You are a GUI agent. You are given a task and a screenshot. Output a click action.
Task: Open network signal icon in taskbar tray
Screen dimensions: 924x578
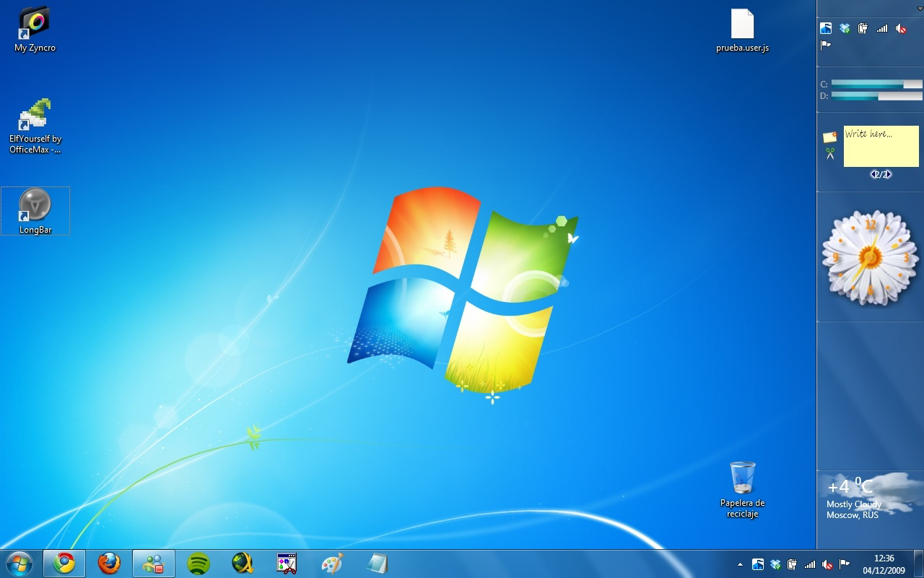coord(810,564)
